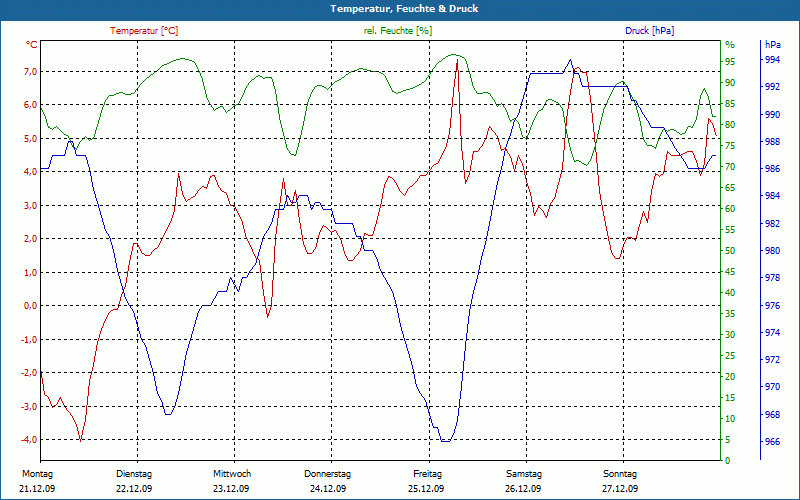Click the 'Donnerstag' day label
800x500 pixels.
tap(328, 474)
